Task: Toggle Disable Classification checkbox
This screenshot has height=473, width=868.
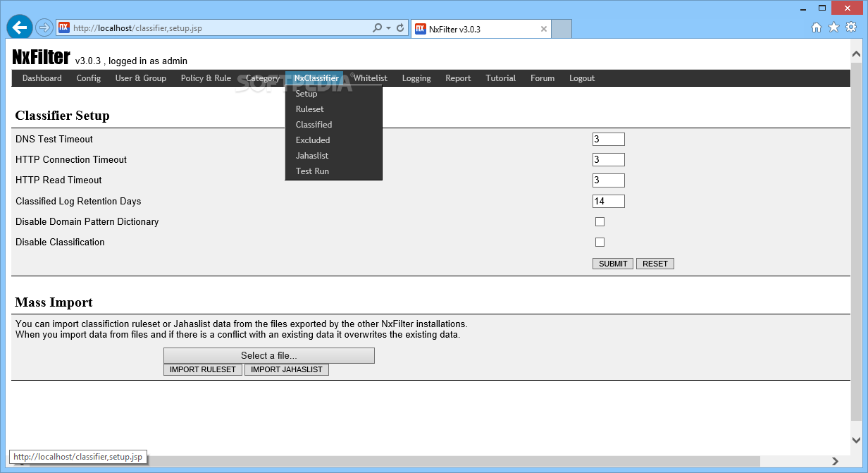Action: [600, 242]
